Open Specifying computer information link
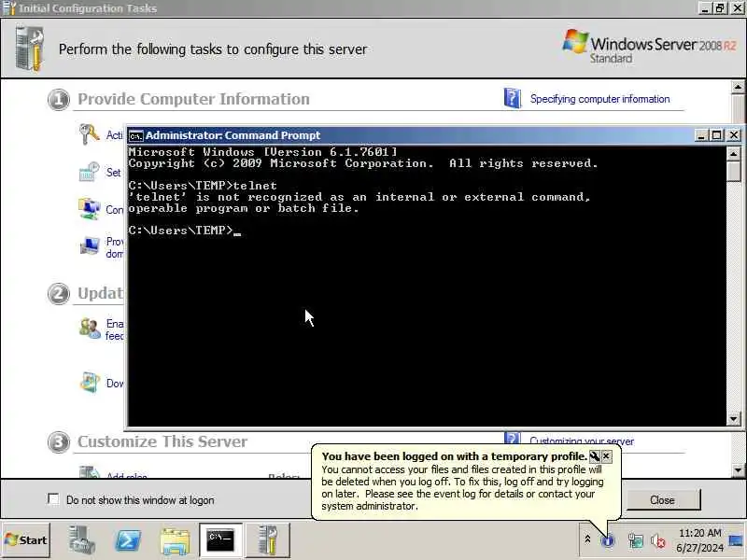Screen dimensions: 747x560 click(x=599, y=99)
